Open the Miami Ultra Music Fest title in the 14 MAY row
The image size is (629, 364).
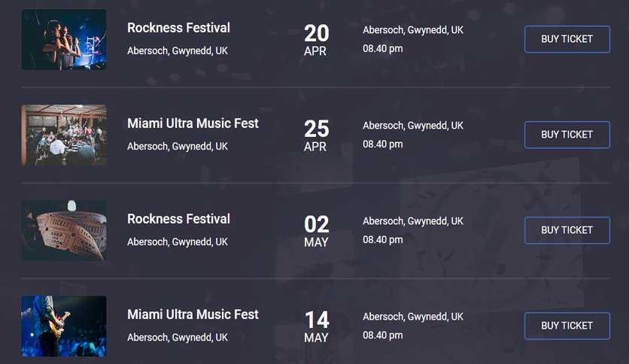193,314
